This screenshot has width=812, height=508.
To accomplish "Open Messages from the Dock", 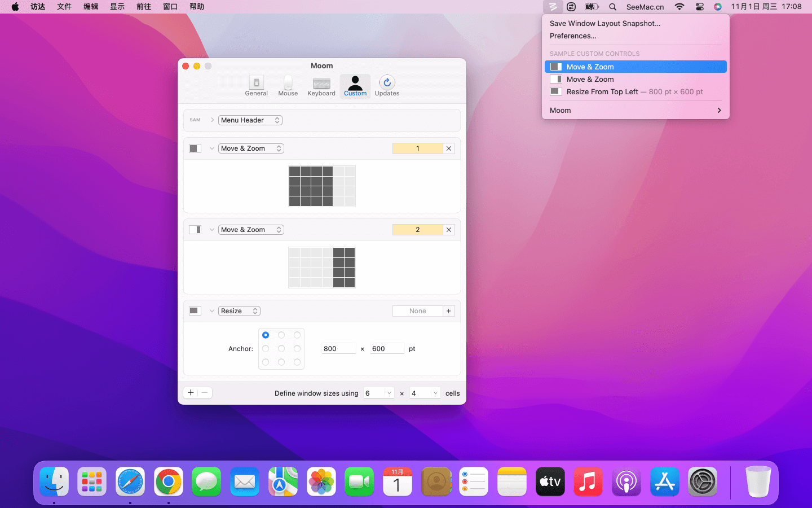I will click(x=206, y=481).
